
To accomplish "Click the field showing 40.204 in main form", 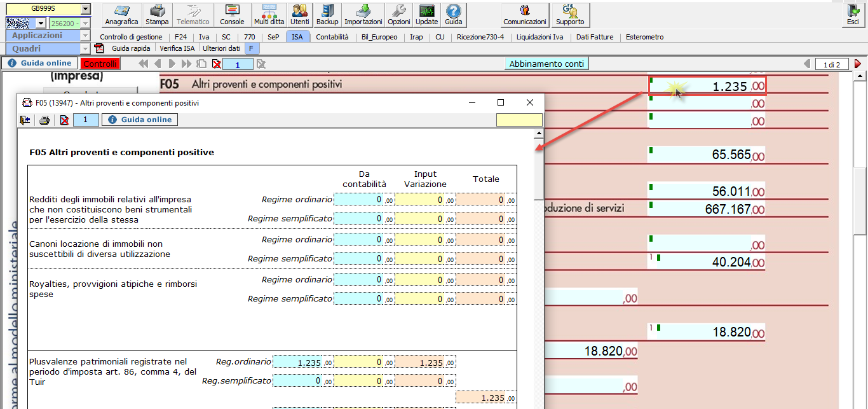I will tap(707, 262).
